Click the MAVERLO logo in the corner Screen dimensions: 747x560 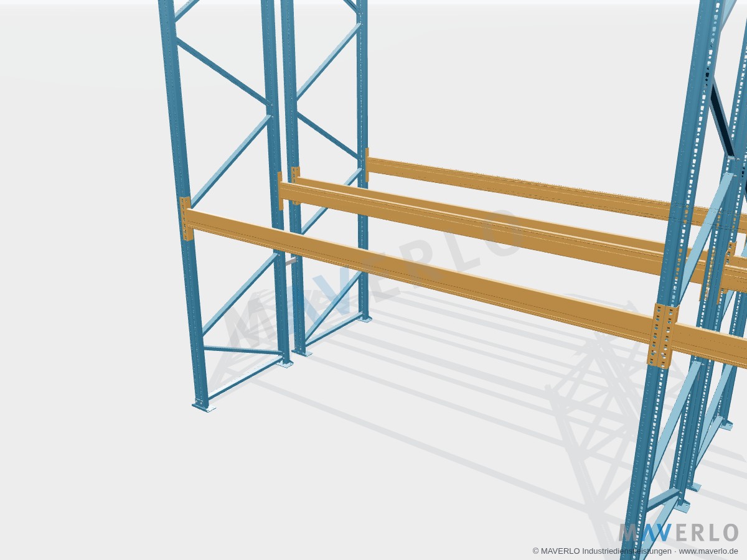tap(679, 533)
